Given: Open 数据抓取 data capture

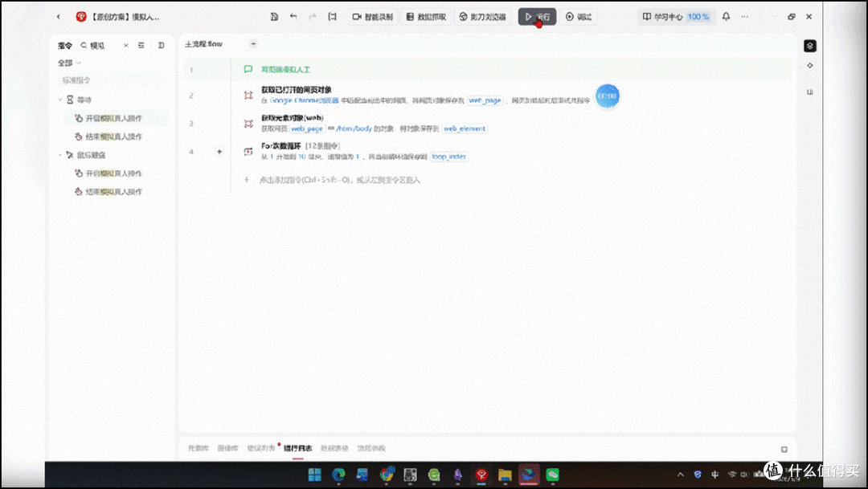Looking at the screenshot, I should click(x=426, y=17).
